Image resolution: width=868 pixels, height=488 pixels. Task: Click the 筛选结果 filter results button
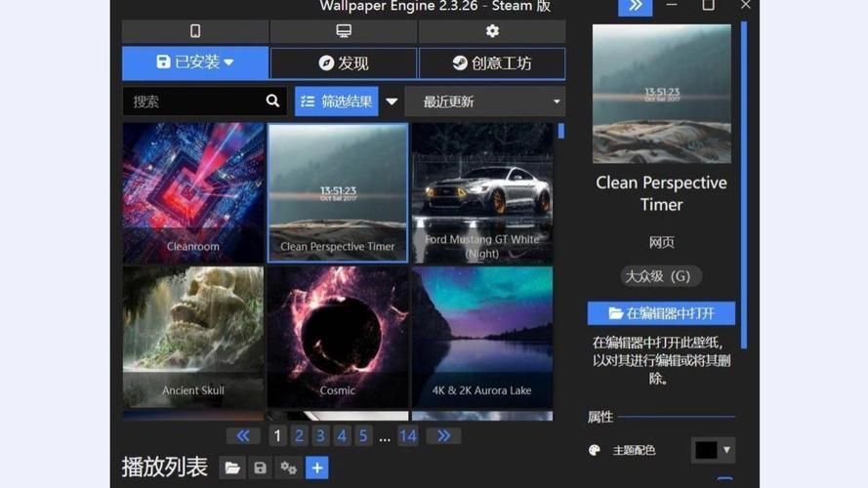337,102
